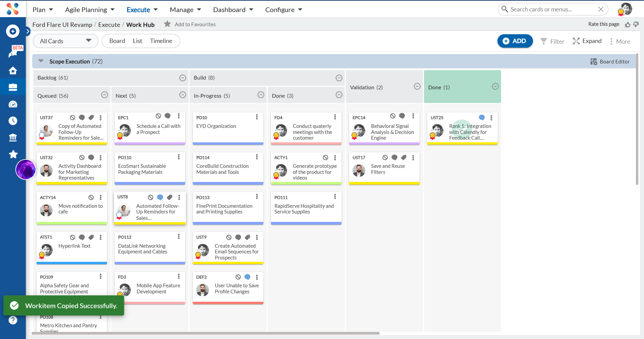Click the blocked icon on ACTY14 card

91,197
